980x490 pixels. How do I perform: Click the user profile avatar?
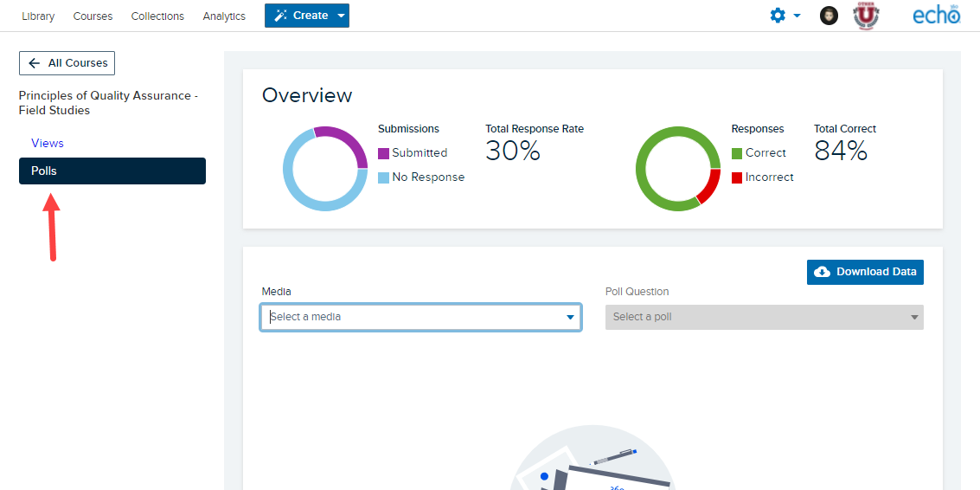click(829, 16)
